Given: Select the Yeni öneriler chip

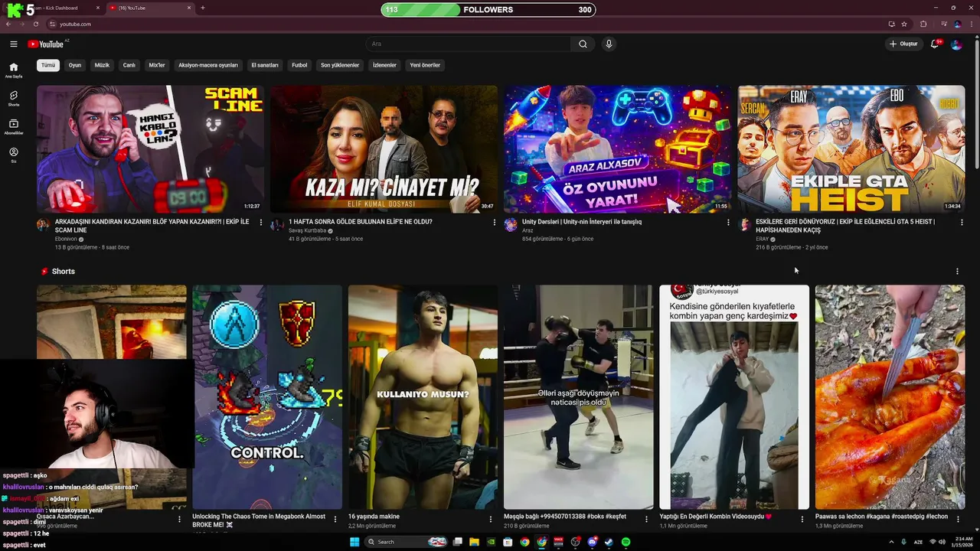Looking at the screenshot, I should pos(425,65).
